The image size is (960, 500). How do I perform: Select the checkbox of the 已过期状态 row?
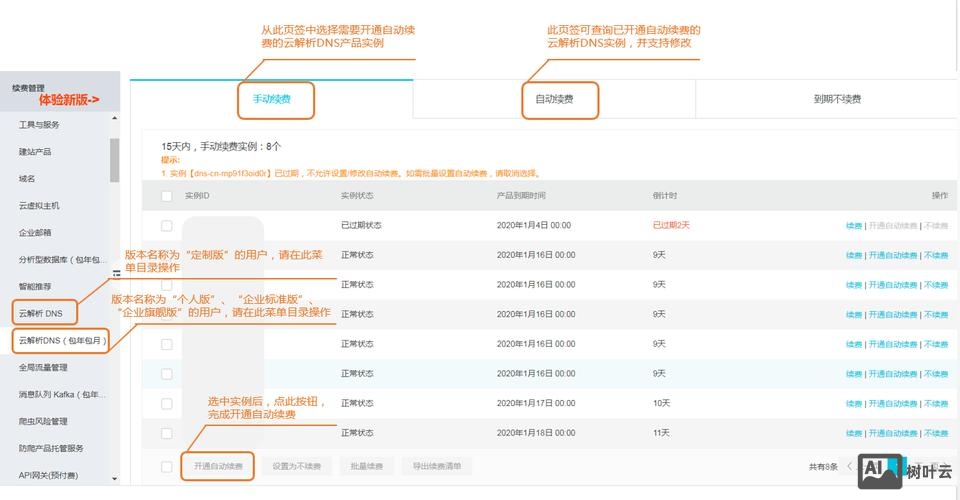[x=167, y=226]
